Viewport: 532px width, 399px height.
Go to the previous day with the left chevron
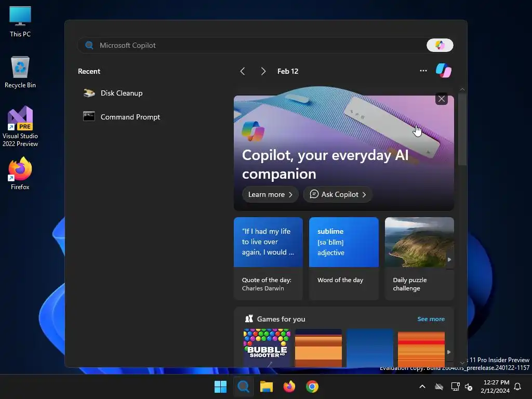[242, 71]
